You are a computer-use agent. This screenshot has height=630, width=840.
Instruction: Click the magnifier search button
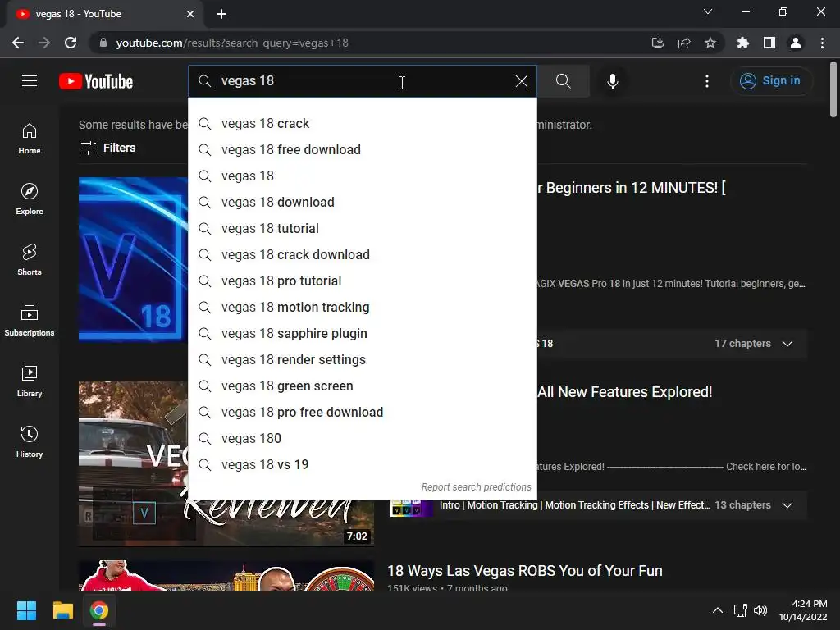coord(563,81)
